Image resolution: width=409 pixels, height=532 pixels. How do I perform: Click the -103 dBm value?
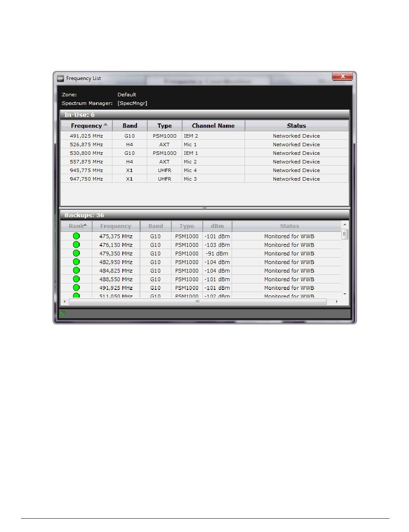click(217, 245)
